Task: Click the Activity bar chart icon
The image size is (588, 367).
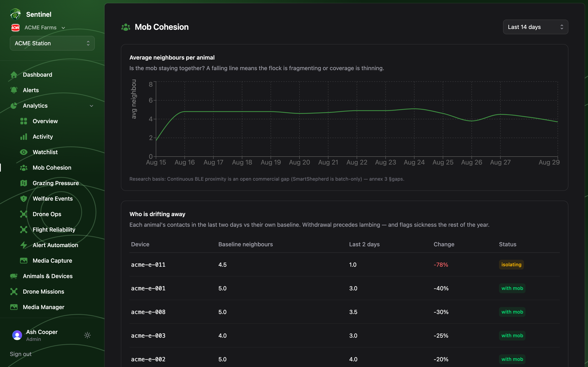Action: (x=23, y=137)
